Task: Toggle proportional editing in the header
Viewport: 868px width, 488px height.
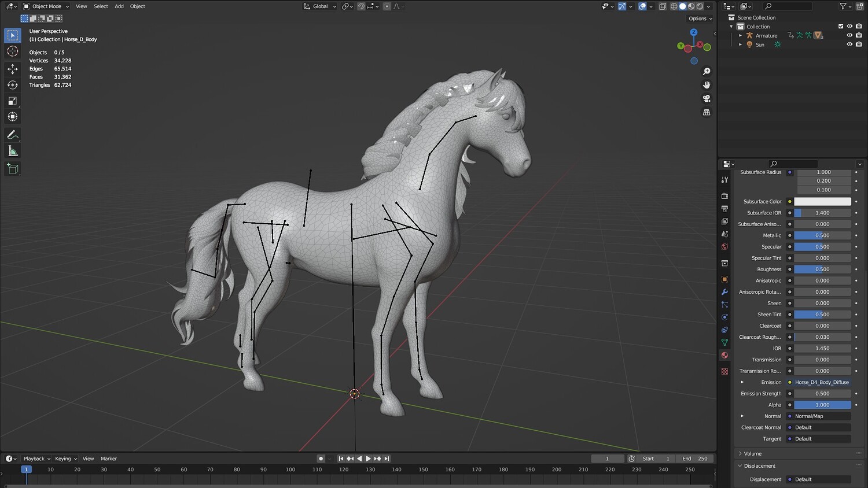Action: [x=387, y=6]
